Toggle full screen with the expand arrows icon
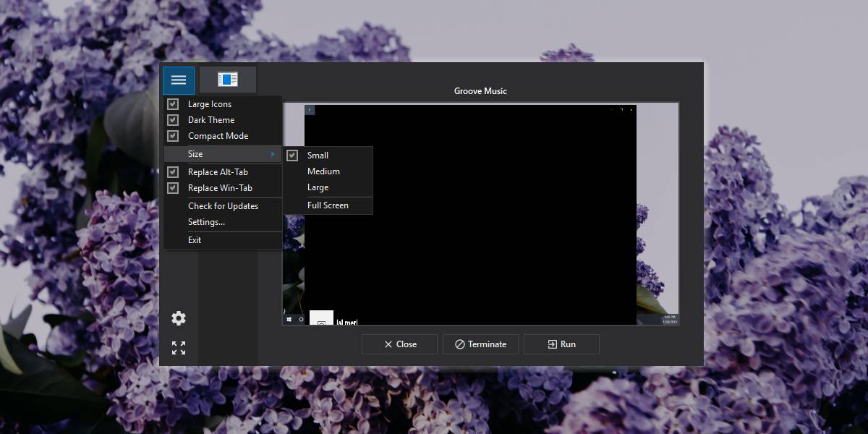This screenshot has height=434, width=868. (179, 348)
